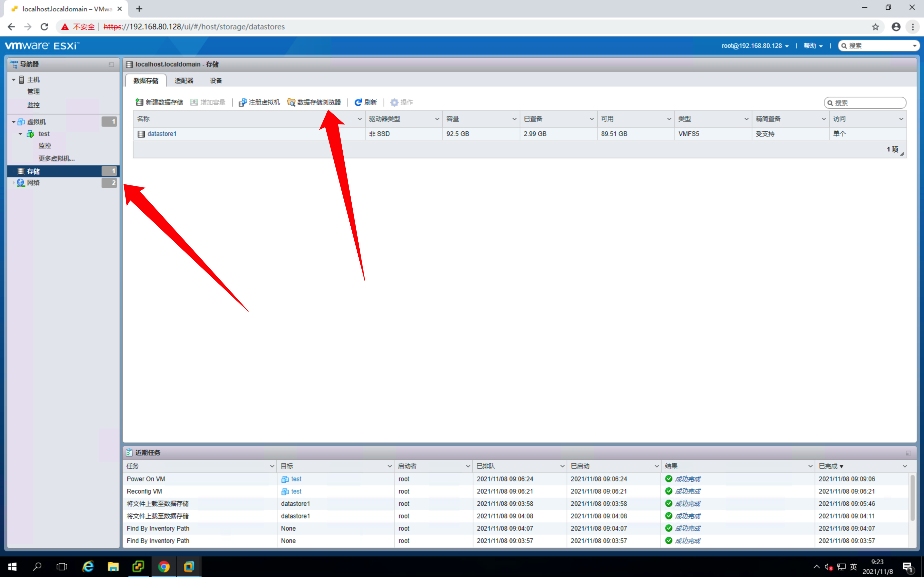The width and height of the screenshot is (924, 577).
Task: Open the Help (帮助) dropdown menu
Action: click(x=813, y=46)
